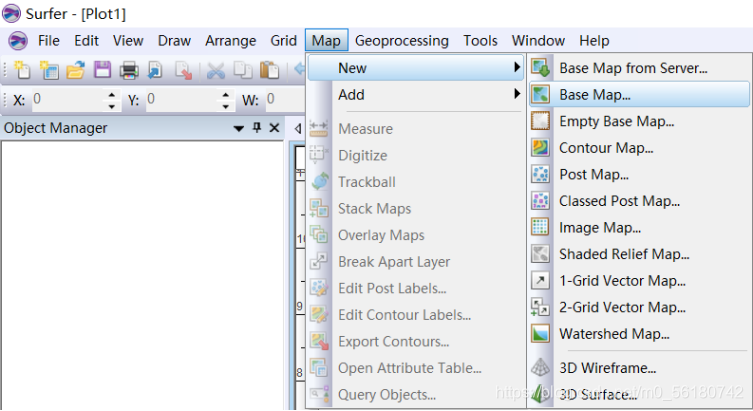Click the Classed Post Map icon
The image size is (753, 411).
point(540,201)
